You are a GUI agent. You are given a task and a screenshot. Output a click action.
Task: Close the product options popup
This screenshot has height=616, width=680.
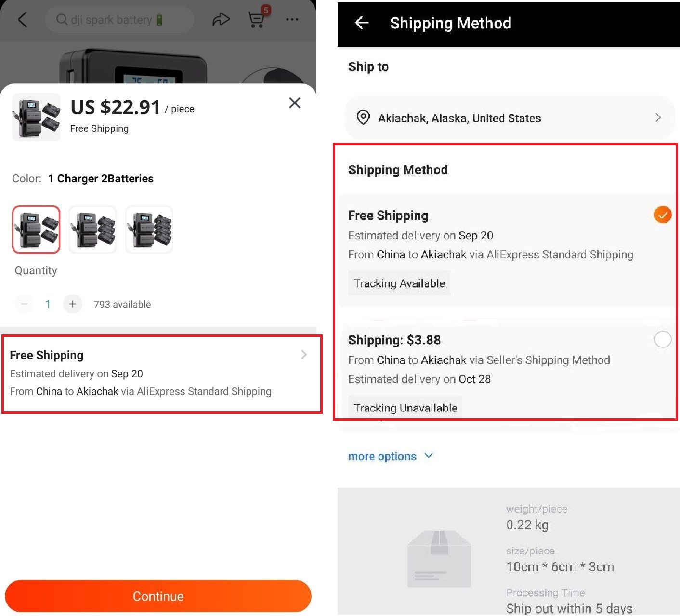coord(294,103)
